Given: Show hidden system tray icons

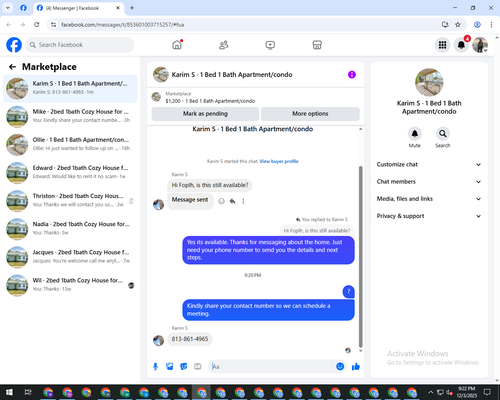Looking at the screenshot, I should [x=431, y=392].
